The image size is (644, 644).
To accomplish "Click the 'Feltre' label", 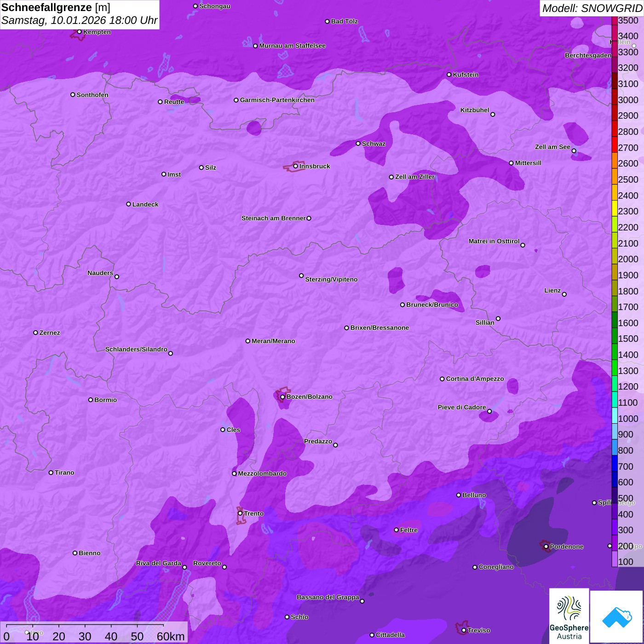I will tap(409, 530).
